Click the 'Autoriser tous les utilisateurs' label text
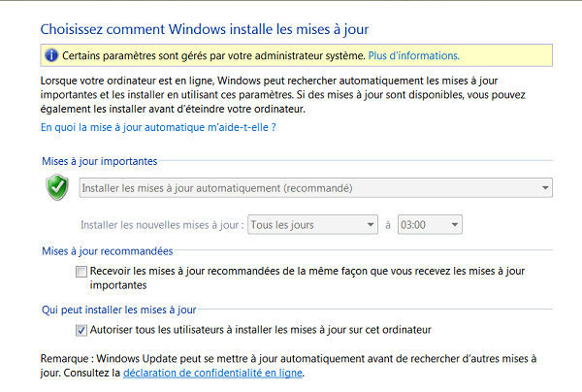 click(x=262, y=330)
